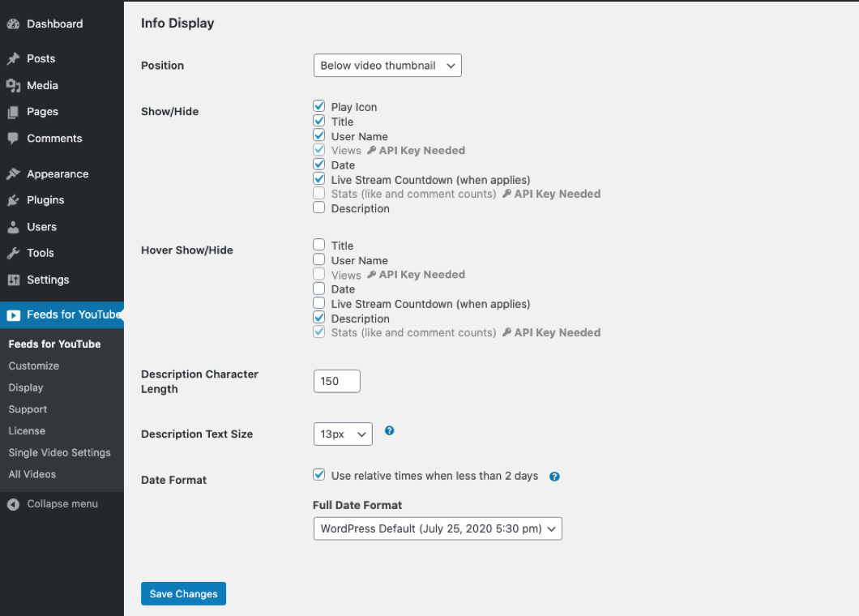Expand the Full Date Format dropdown
859x616 pixels.
(437, 529)
